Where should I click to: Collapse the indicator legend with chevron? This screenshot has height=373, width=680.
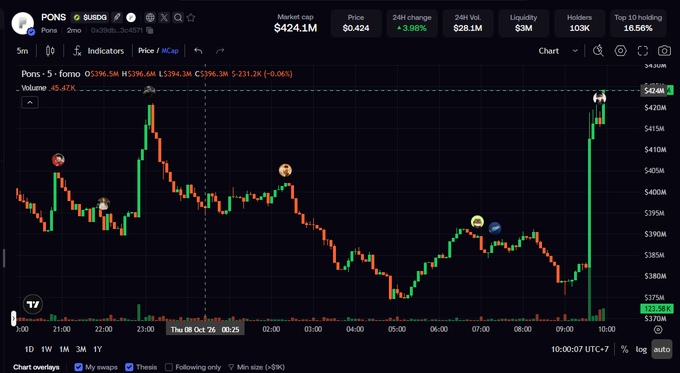(x=30, y=102)
